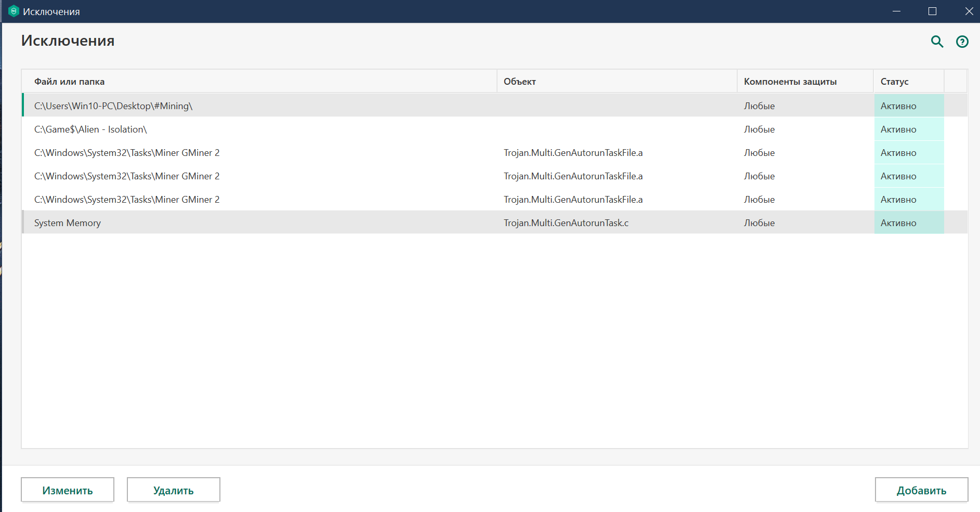Click the Удалить button
The width and height of the screenshot is (980, 512).
174,490
